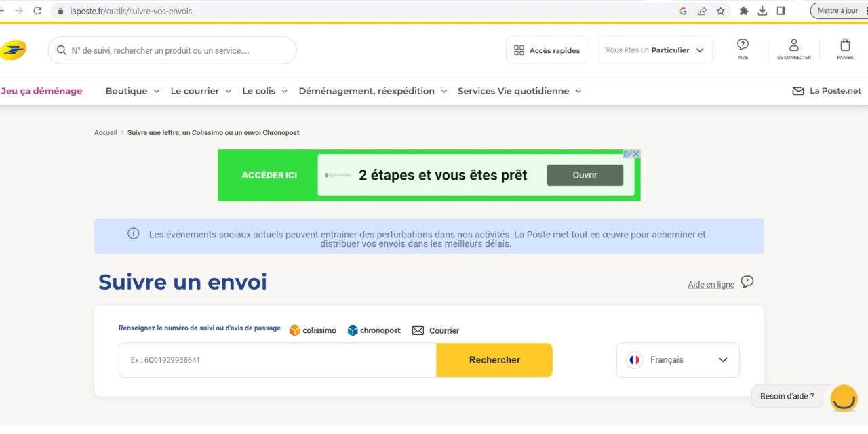Image resolution: width=868 pixels, height=434 pixels.
Task: Click Ouvrir button in ad
Action: point(585,175)
